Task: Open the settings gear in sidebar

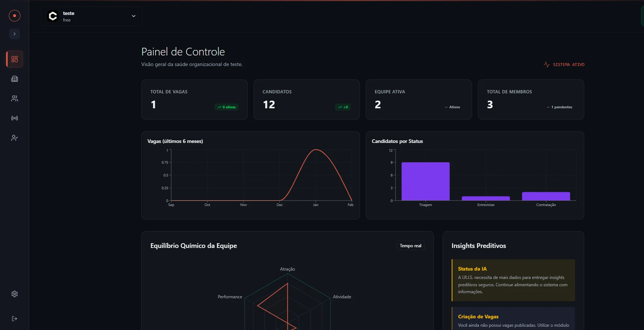Action: 14,294
